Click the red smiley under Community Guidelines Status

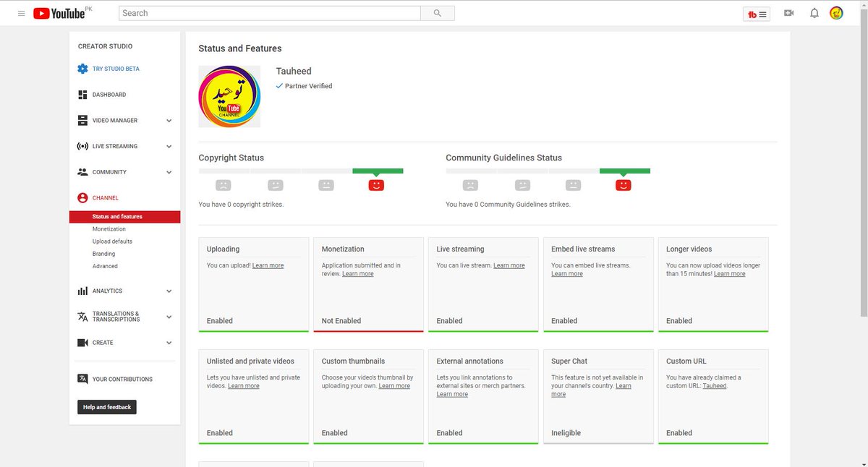click(624, 185)
